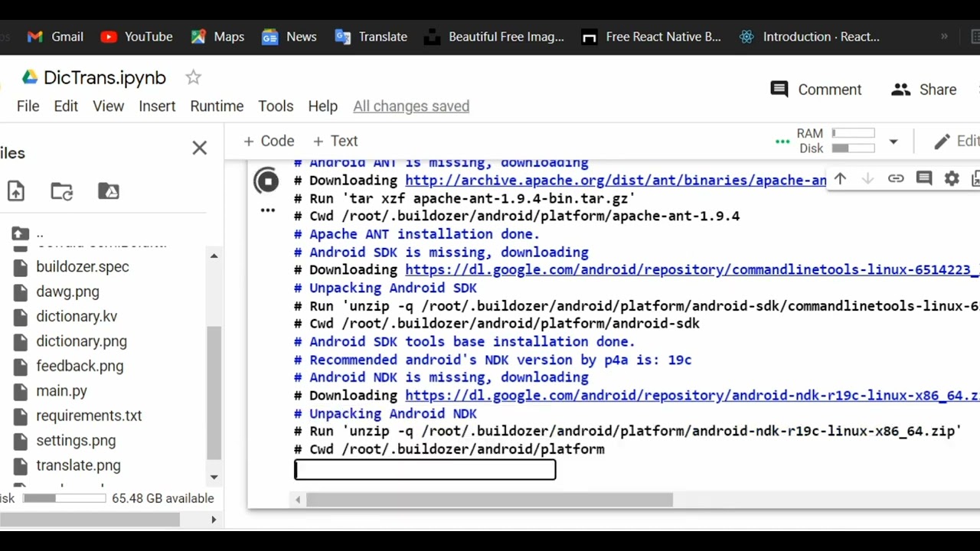Refresh the file browser
Image resolution: width=980 pixels, height=551 pixels.
(x=62, y=191)
